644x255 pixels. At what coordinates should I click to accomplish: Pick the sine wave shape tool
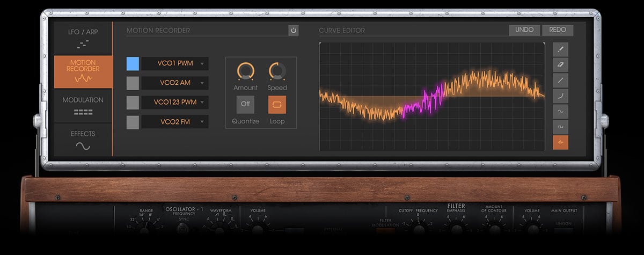(561, 112)
